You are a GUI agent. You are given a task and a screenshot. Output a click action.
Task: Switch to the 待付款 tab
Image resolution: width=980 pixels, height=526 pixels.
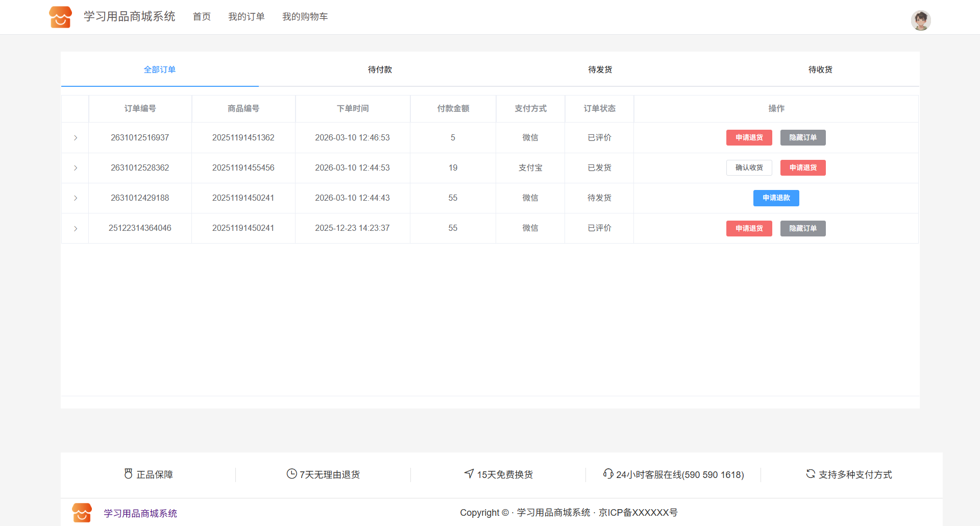pyautogui.click(x=380, y=69)
